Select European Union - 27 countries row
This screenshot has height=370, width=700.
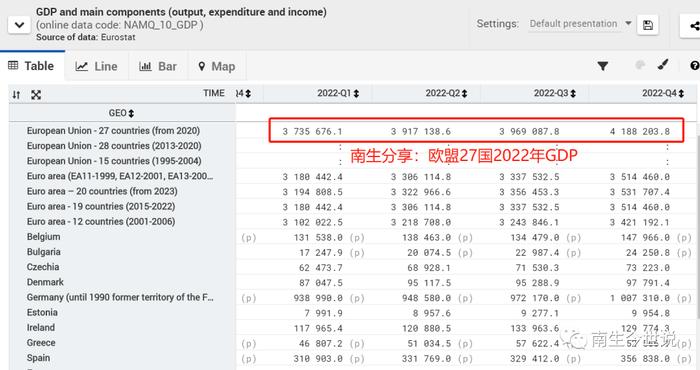point(113,131)
